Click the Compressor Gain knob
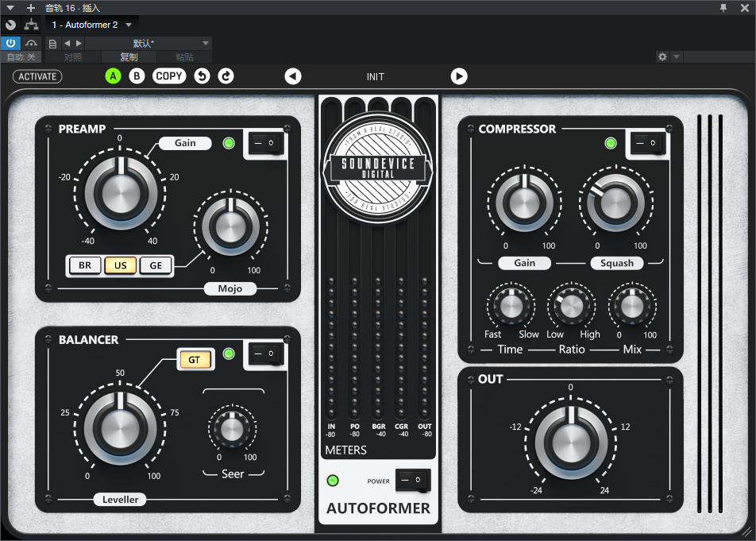The width and height of the screenshot is (756, 541). (525, 203)
